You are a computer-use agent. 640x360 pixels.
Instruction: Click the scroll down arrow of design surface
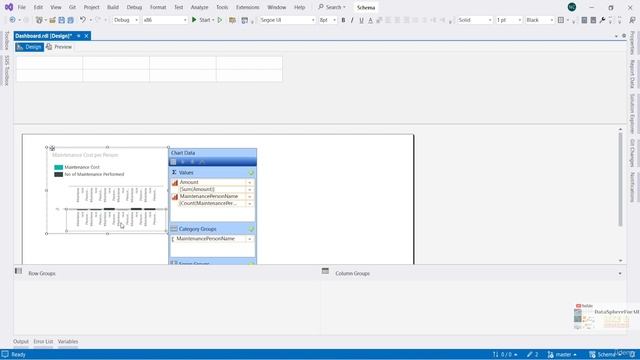tap(620, 260)
